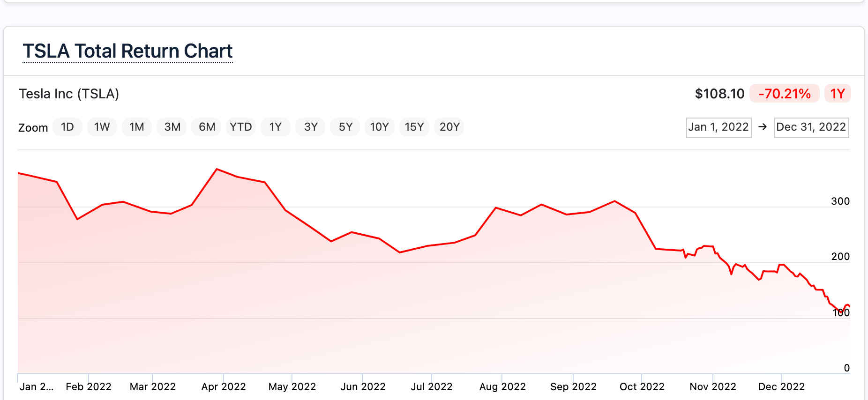The height and width of the screenshot is (400, 868).
Task: Click the red 1Y period badge
Action: [x=838, y=94]
